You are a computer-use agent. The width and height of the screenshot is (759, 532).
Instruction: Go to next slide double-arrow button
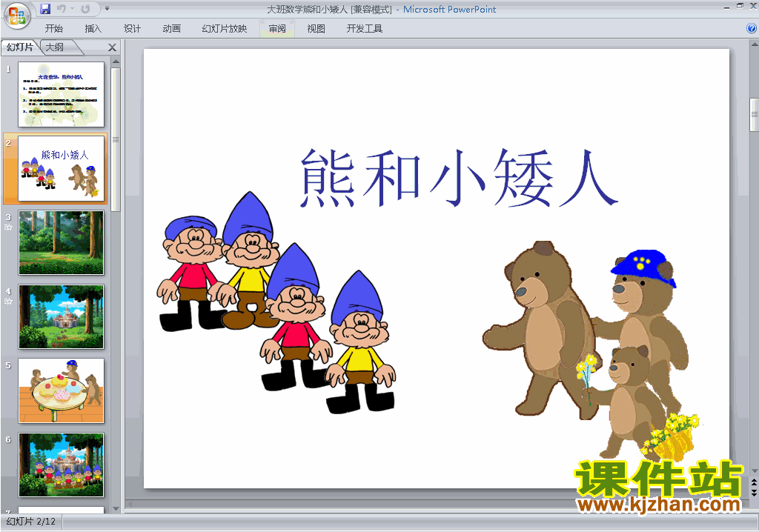[754, 492]
